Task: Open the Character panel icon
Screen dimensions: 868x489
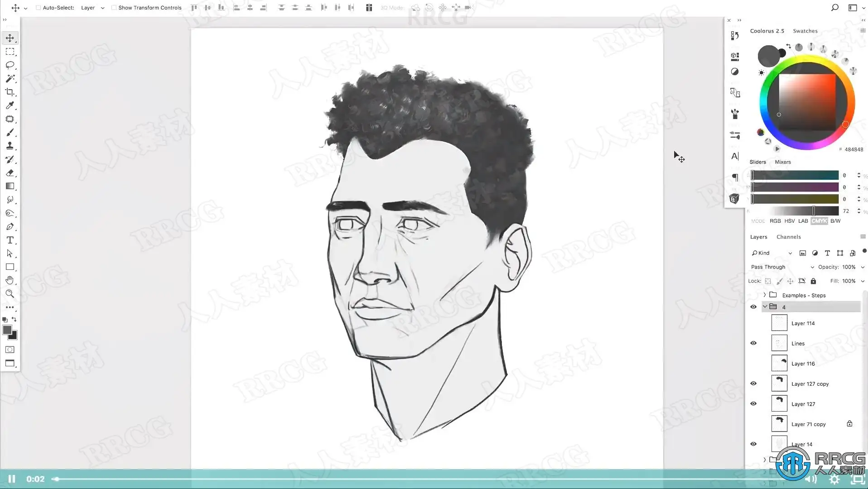Action: tap(735, 156)
